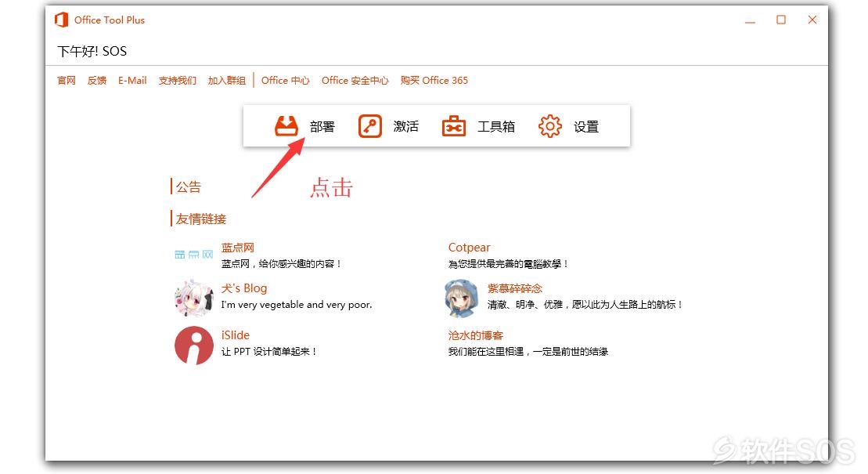Open the 激活 menu label

tap(405, 127)
